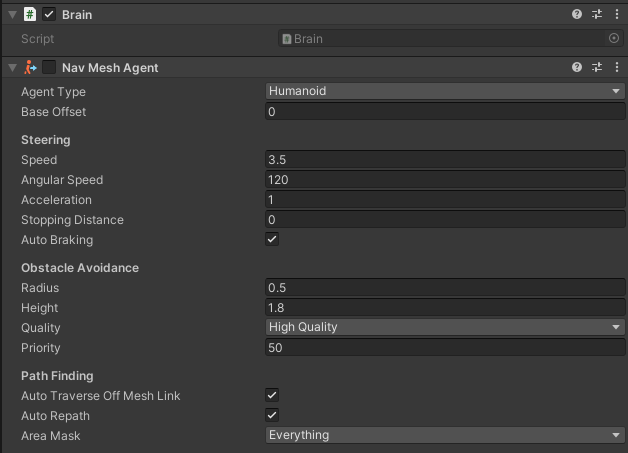Open help for the Brain component
This screenshot has width=628, height=453.
tap(577, 14)
